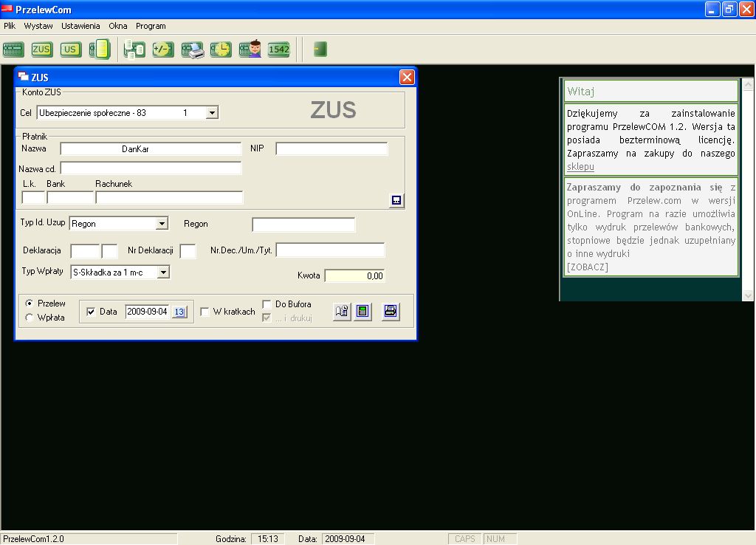Uncheck the Data checkbox

tap(91, 312)
